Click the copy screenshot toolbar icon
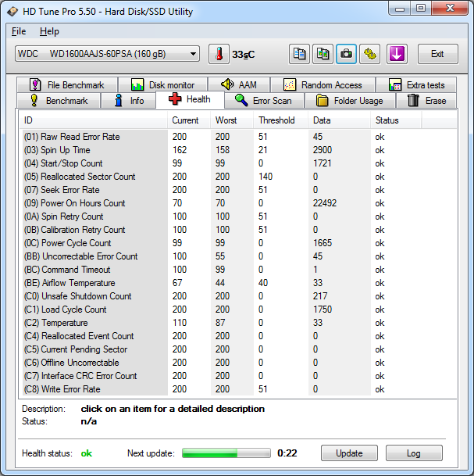 tap(323, 55)
